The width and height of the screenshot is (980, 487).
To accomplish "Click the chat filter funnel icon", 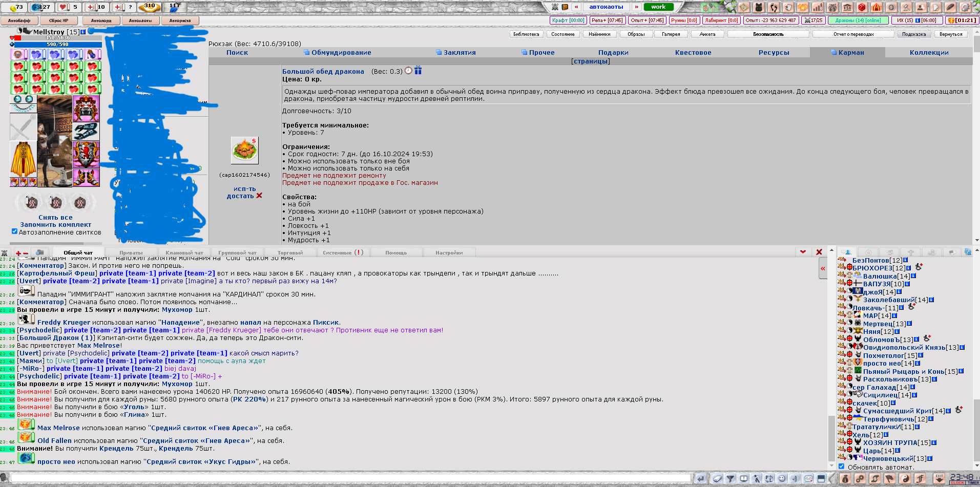I will (x=731, y=479).
